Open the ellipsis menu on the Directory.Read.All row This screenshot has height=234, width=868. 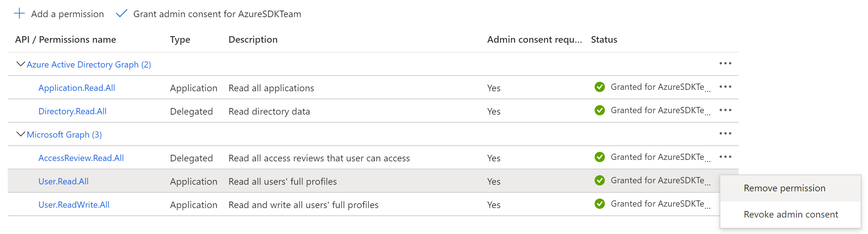725,110
